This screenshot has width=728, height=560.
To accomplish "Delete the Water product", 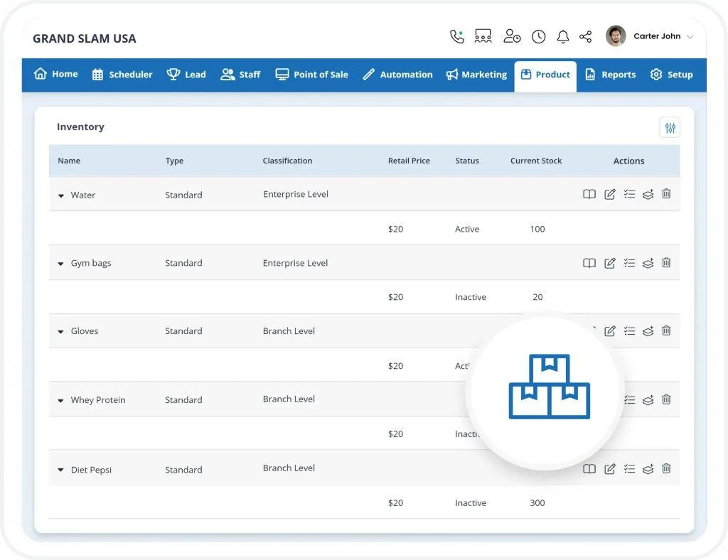I will click(x=666, y=193).
